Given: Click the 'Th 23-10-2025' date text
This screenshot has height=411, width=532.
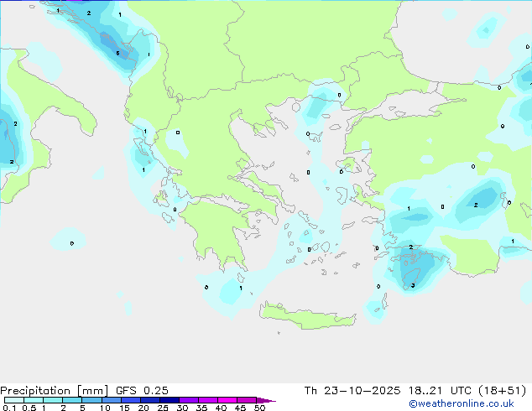Looking at the screenshot, I should 352,391.
